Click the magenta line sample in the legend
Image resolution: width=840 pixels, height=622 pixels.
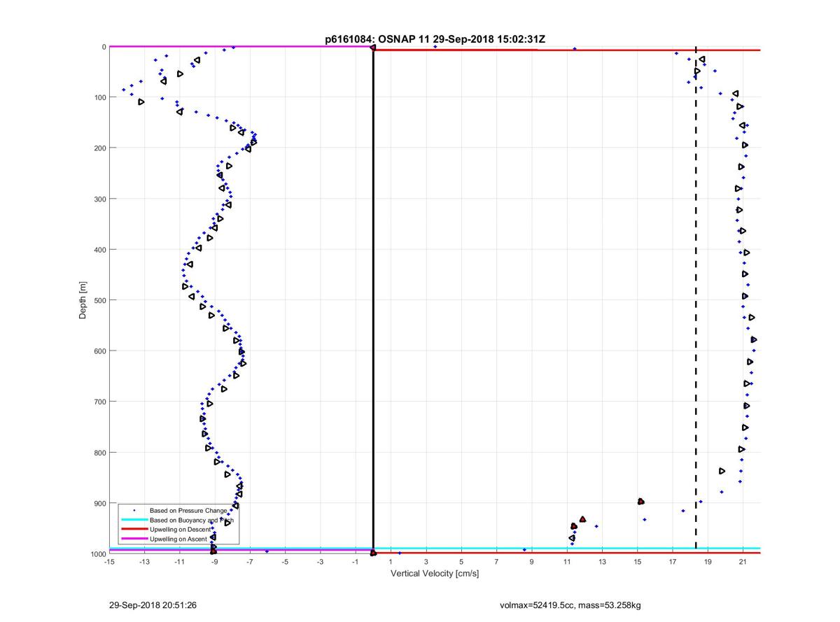(134, 539)
